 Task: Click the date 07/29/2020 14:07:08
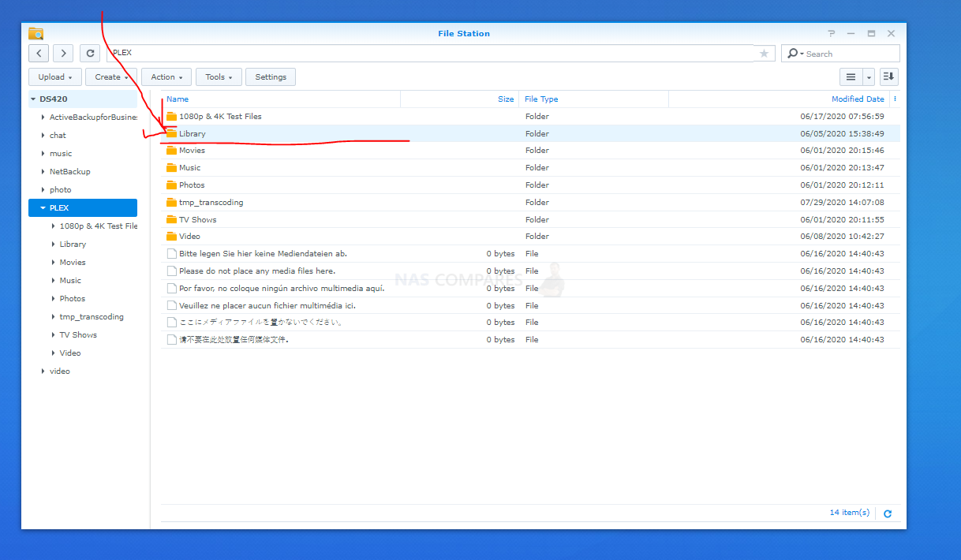click(842, 202)
